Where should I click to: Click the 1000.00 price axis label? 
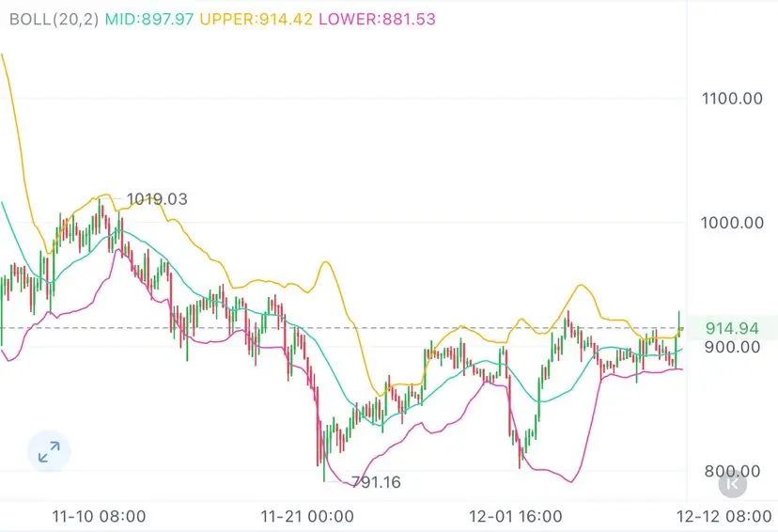click(x=732, y=223)
